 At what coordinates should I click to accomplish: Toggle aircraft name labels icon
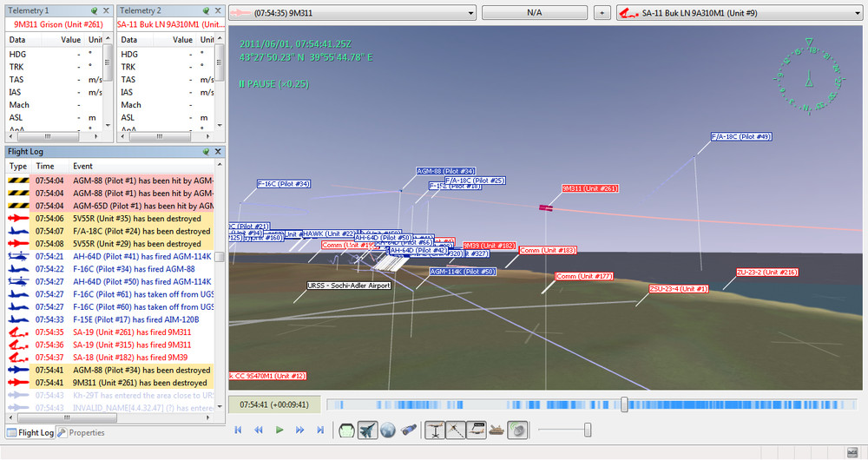(x=476, y=430)
